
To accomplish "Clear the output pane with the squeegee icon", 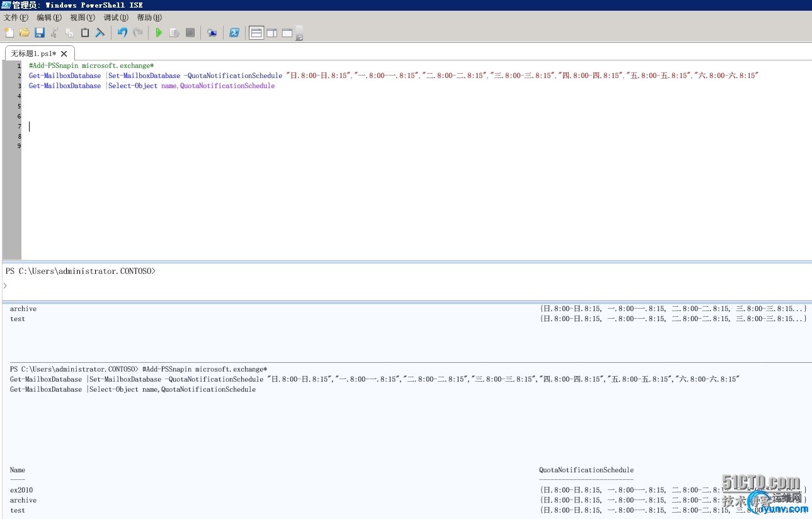I will click(100, 33).
